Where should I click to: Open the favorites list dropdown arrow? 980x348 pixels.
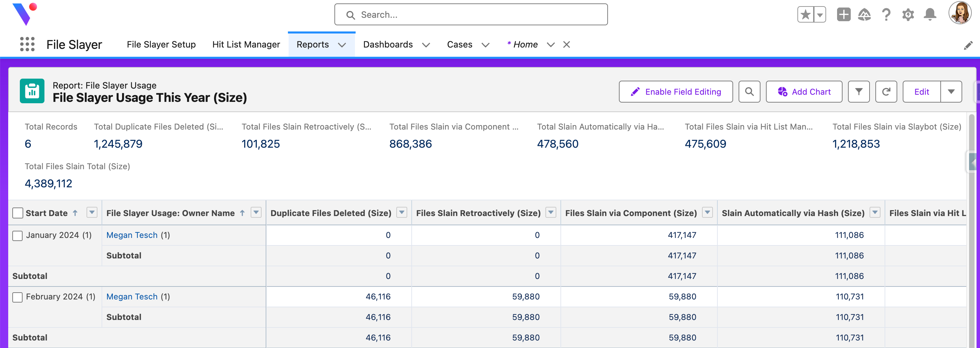click(x=820, y=15)
